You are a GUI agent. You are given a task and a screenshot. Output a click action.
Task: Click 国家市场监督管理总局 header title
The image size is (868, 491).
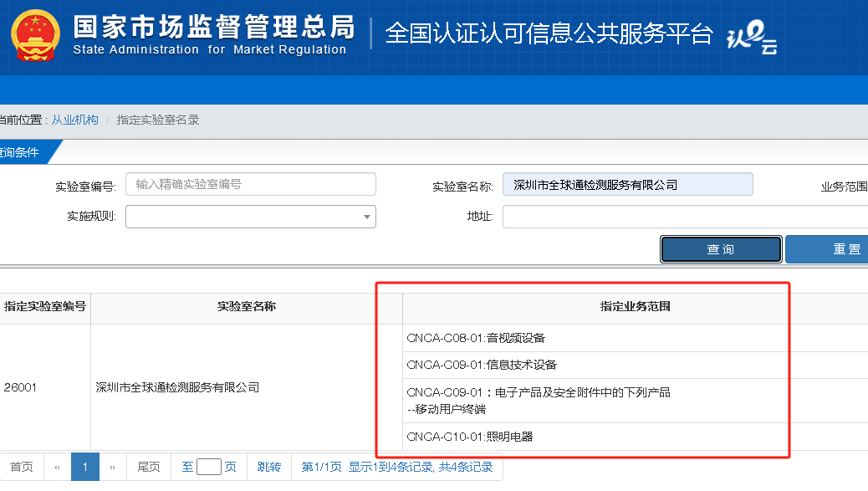click(x=214, y=27)
